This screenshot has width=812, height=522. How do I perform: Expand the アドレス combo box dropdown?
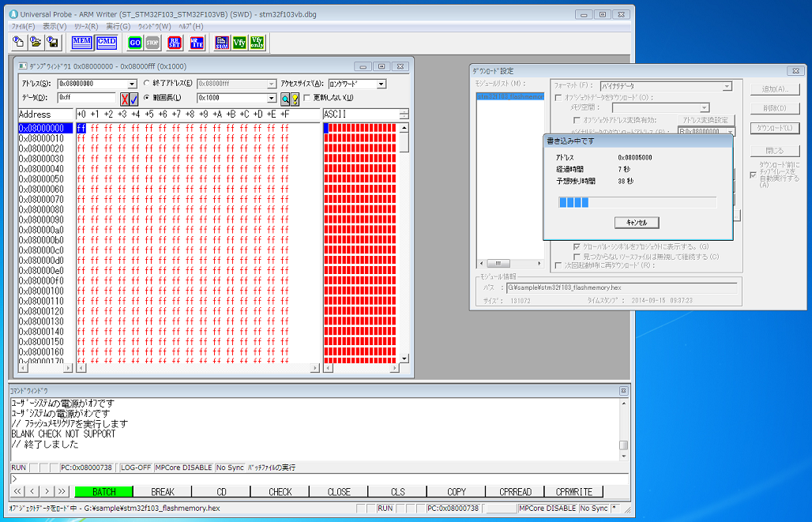[x=132, y=84]
